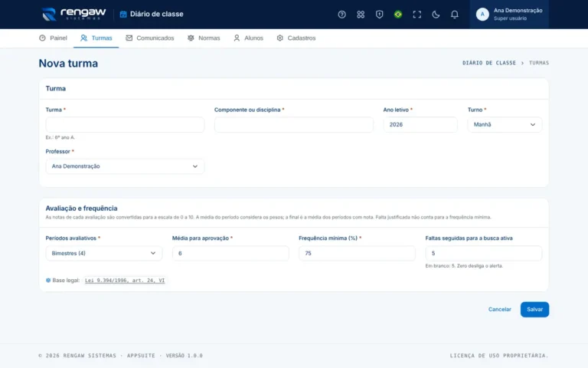
Task: Click the user avatar circle A
Action: 482,15
